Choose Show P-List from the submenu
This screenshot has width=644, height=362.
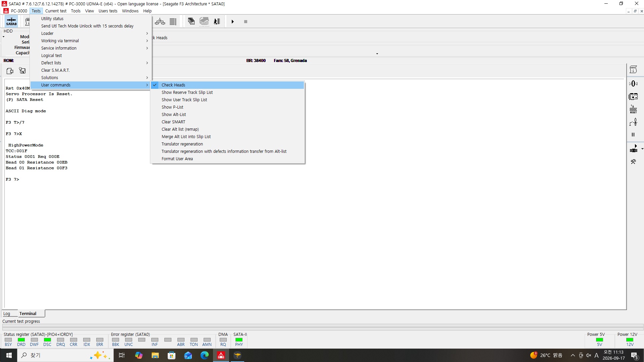pos(227,107)
